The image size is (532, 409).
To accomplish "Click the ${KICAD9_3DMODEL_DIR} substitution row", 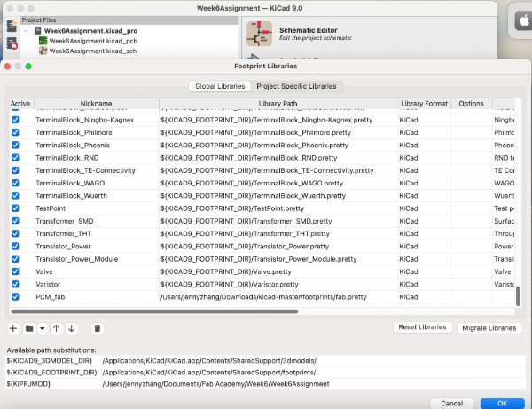I will pyautogui.click(x=266, y=361).
